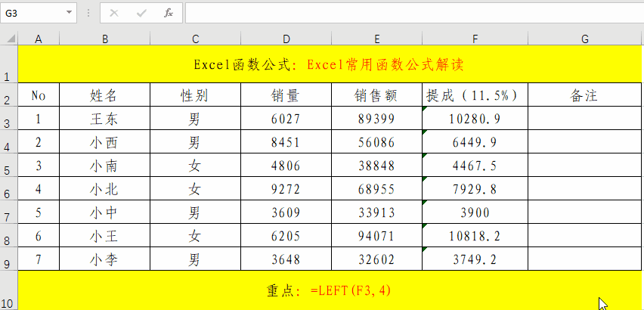Click the Select All corner triangle
The image size is (644, 310).
coord(11,39)
